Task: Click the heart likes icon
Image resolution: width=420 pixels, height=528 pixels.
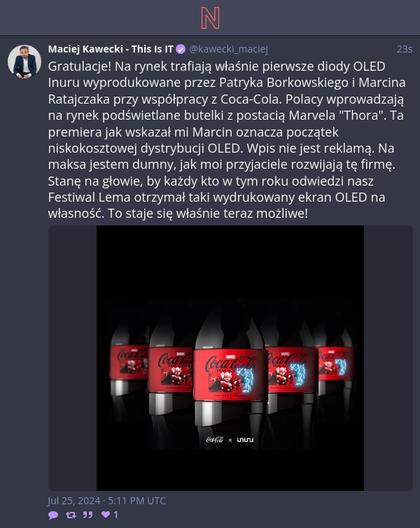Action: [x=106, y=514]
